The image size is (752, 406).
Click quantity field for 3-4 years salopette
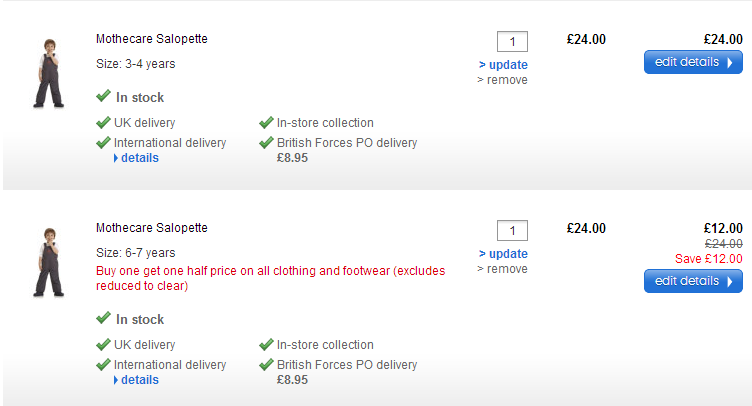coord(512,42)
